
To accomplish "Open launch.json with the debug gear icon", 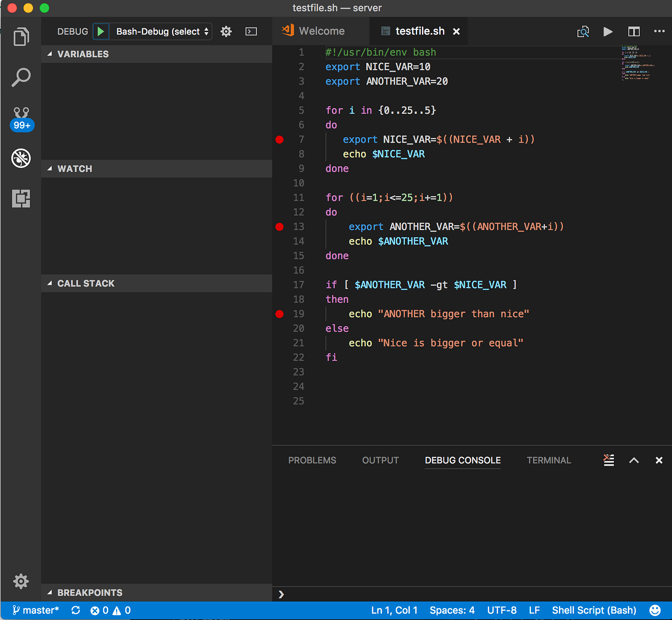I will (x=226, y=32).
